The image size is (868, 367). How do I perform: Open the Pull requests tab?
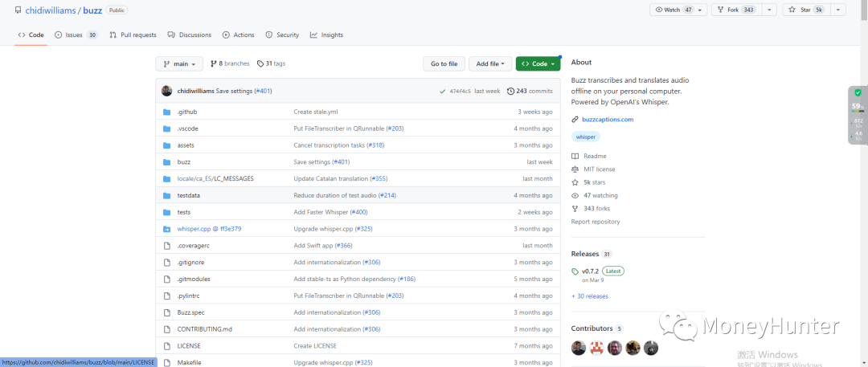pos(133,35)
